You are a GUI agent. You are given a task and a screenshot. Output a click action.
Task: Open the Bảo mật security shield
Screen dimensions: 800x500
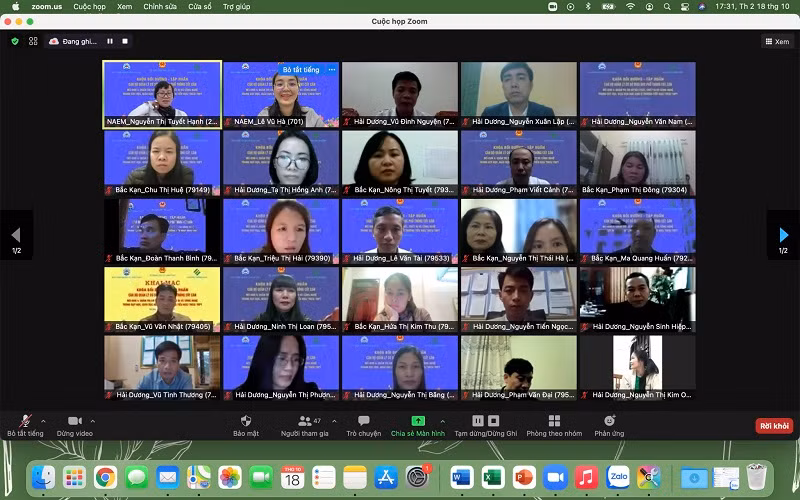point(246,423)
